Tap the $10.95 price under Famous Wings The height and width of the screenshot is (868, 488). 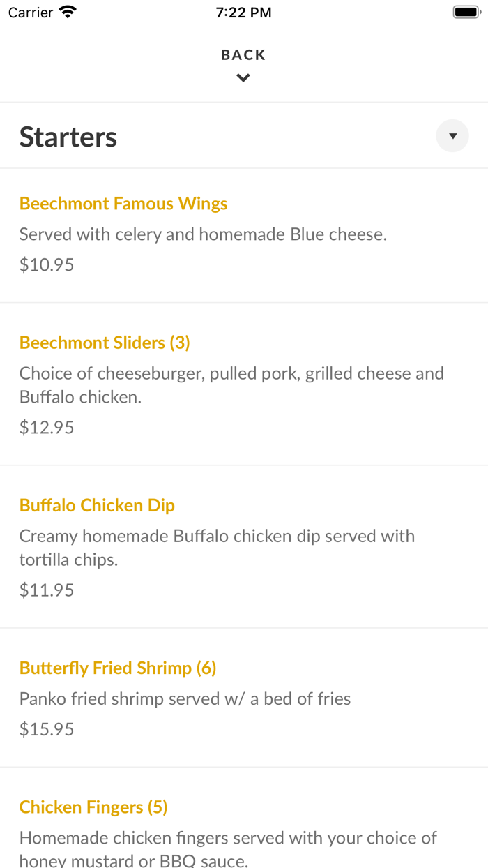click(x=46, y=264)
